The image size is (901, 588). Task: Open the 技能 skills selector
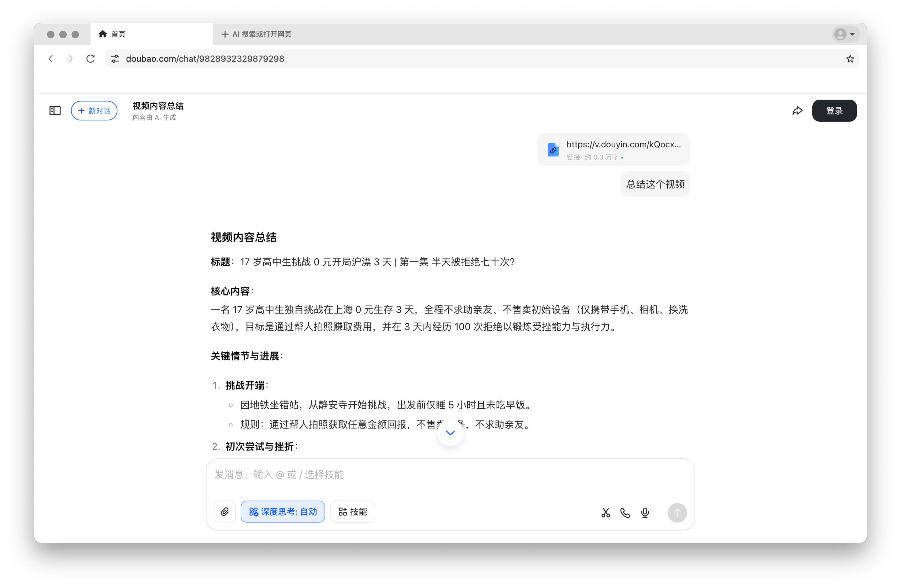[352, 512]
